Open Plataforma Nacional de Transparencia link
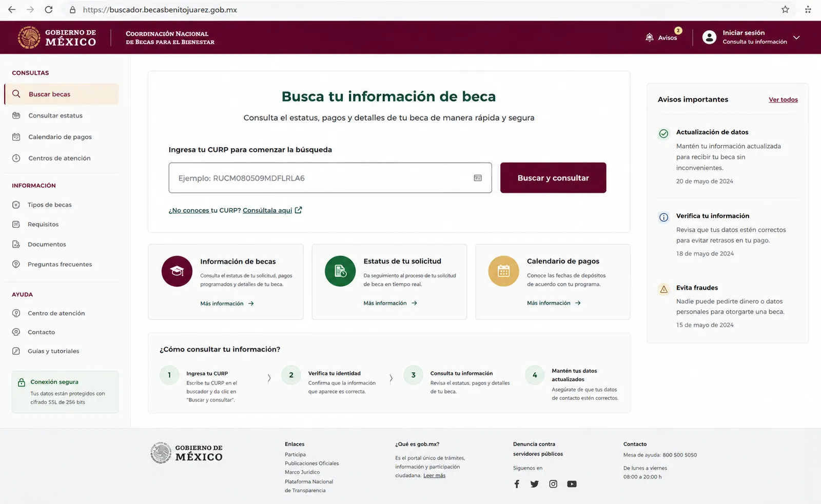821x504 pixels. (309, 486)
